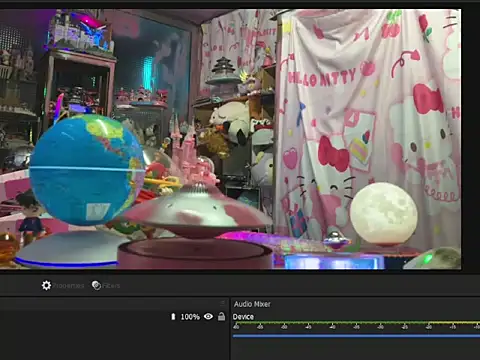The image size is (480, 360).
Task: Click the battery icon beside 100%
Action: 173,316
